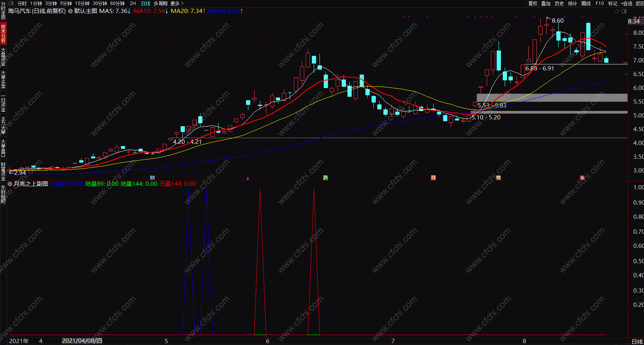644x345 pixels.
Task: Open 分时走势 sidebar tab
Action: click(3, 11)
